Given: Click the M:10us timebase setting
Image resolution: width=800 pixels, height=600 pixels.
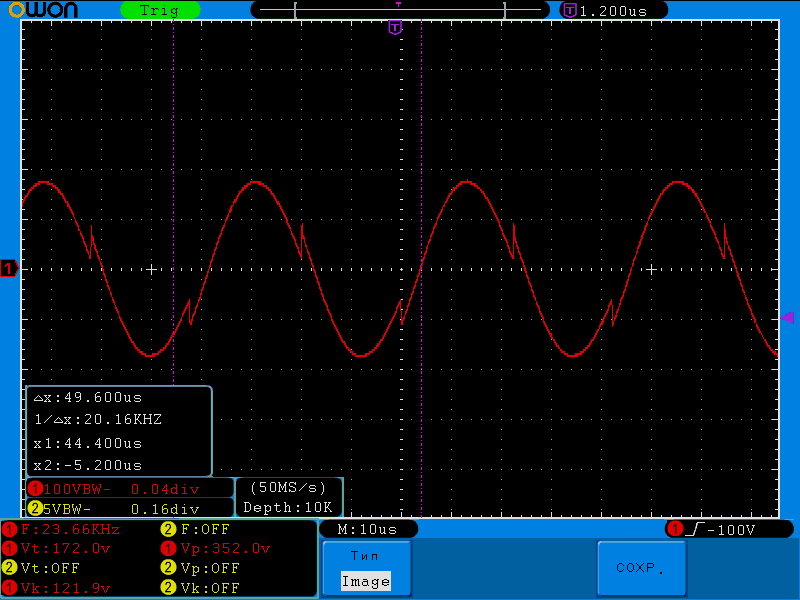Looking at the screenshot, I should [x=367, y=529].
